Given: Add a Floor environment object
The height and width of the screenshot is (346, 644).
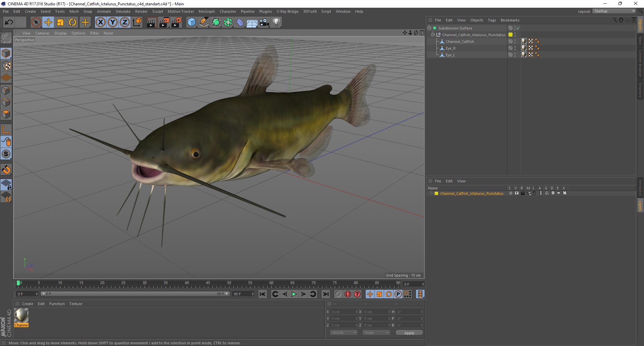Looking at the screenshot, I should (x=252, y=22).
